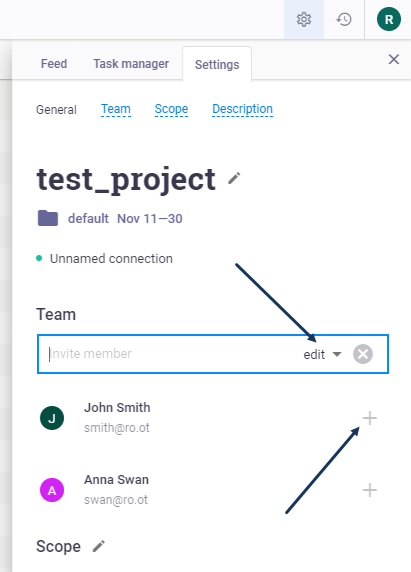The height and width of the screenshot is (572, 411).
Task: Add Anna Swan with plus icon
Action: pyautogui.click(x=370, y=490)
